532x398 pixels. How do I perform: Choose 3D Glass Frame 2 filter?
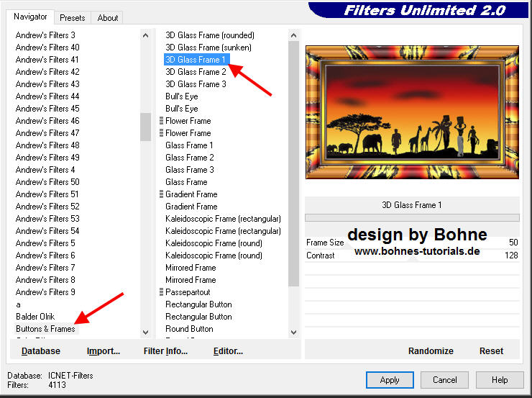pos(196,72)
